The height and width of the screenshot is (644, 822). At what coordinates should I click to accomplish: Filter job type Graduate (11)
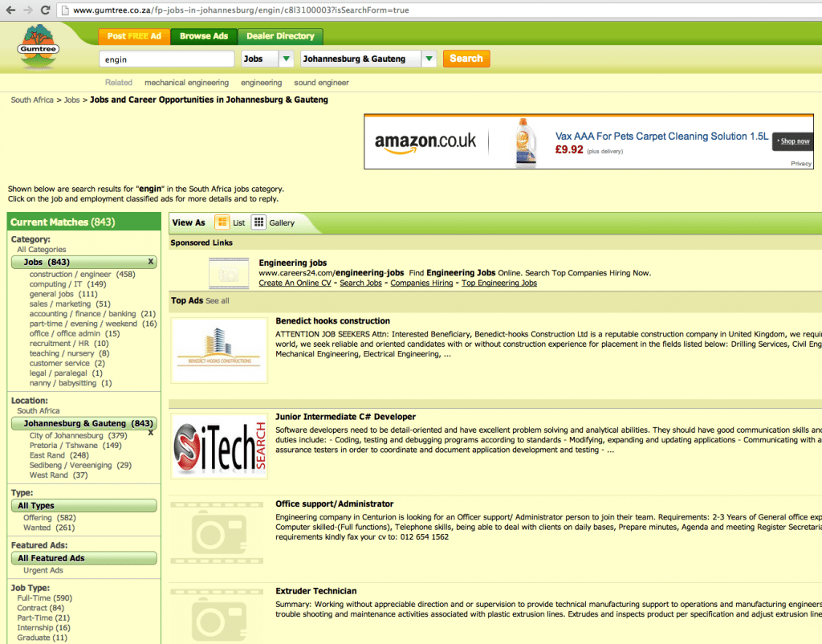(x=42, y=638)
